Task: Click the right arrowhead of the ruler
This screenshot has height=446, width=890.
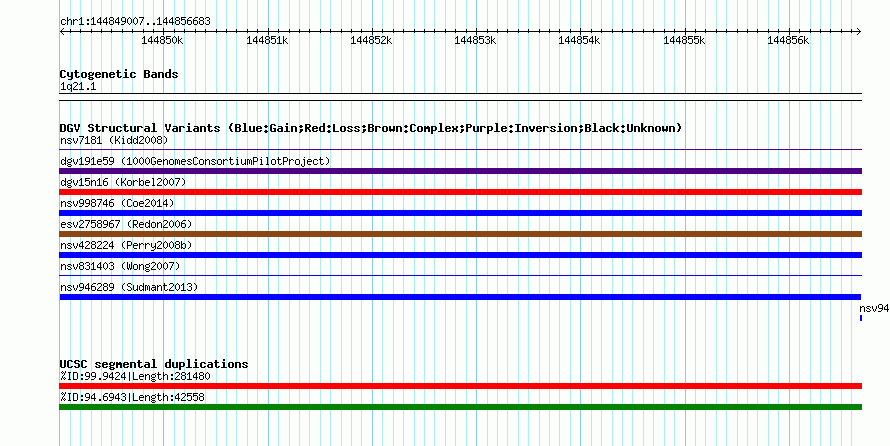Action: click(859, 31)
